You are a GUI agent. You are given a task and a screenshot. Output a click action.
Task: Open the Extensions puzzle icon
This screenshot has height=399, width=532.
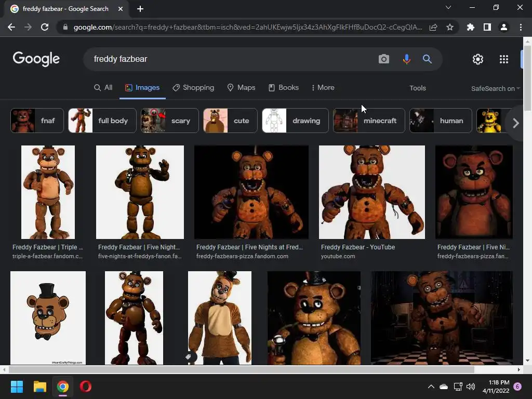pyautogui.click(x=470, y=27)
